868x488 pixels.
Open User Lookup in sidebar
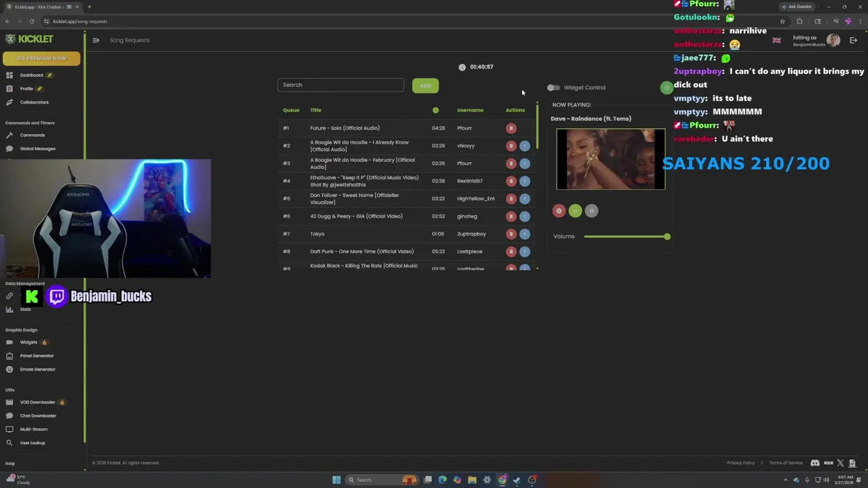[x=32, y=443]
